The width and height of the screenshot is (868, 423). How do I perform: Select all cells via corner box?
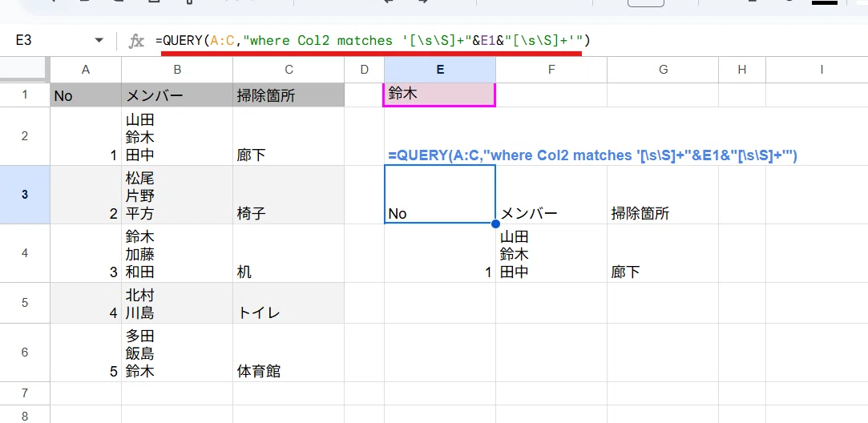[x=25, y=69]
